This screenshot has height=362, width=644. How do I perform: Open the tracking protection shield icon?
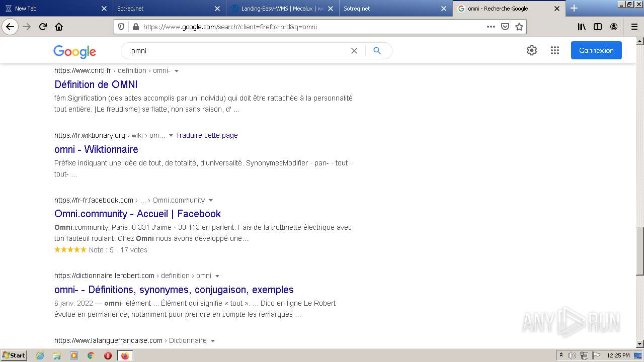(x=121, y=27)
